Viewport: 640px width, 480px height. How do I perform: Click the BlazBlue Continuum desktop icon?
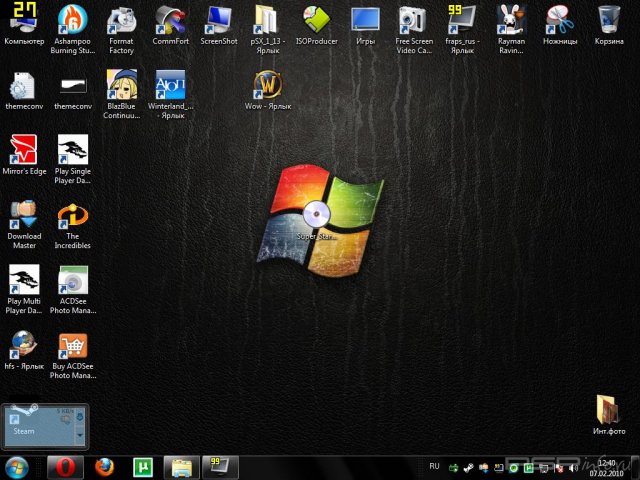121,84
